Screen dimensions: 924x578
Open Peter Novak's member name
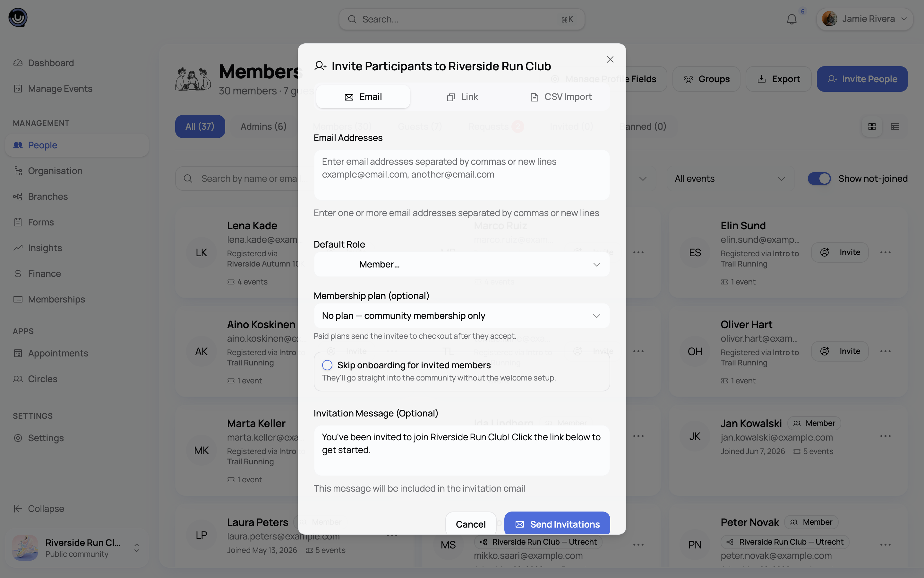749,522
